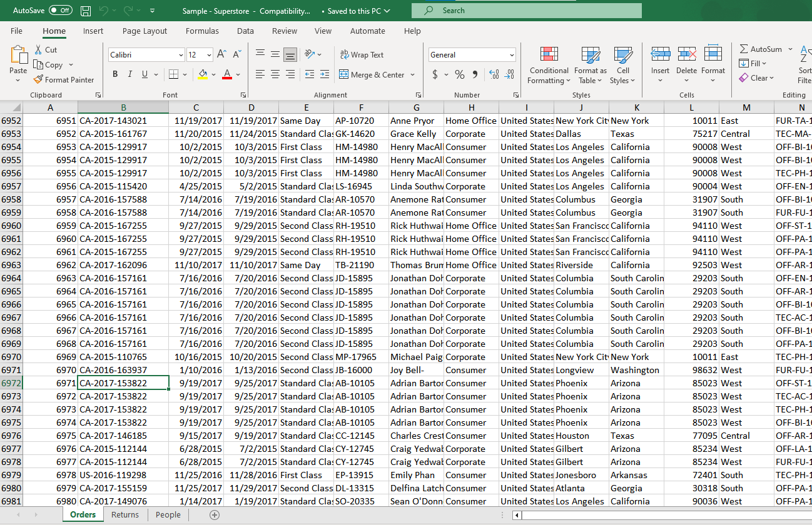
Task: Open the font name dropdown
Action: pyautogui.click(x=181, y=55)
